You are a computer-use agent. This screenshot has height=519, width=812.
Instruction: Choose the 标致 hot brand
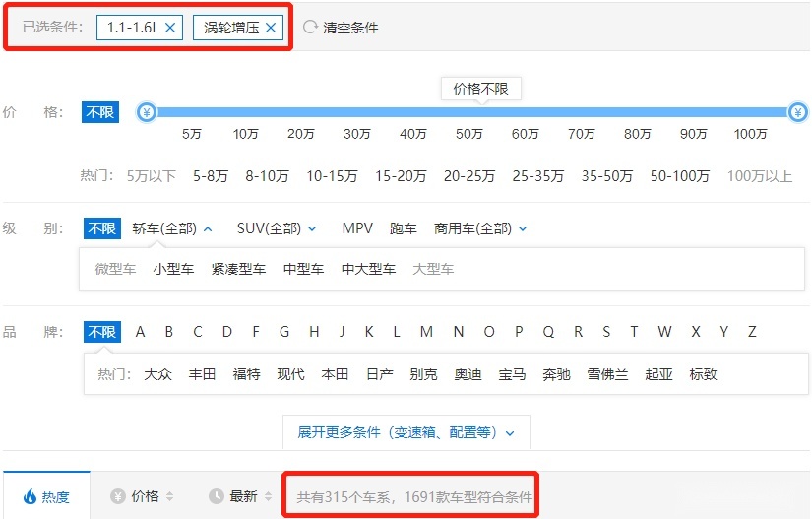704,374
